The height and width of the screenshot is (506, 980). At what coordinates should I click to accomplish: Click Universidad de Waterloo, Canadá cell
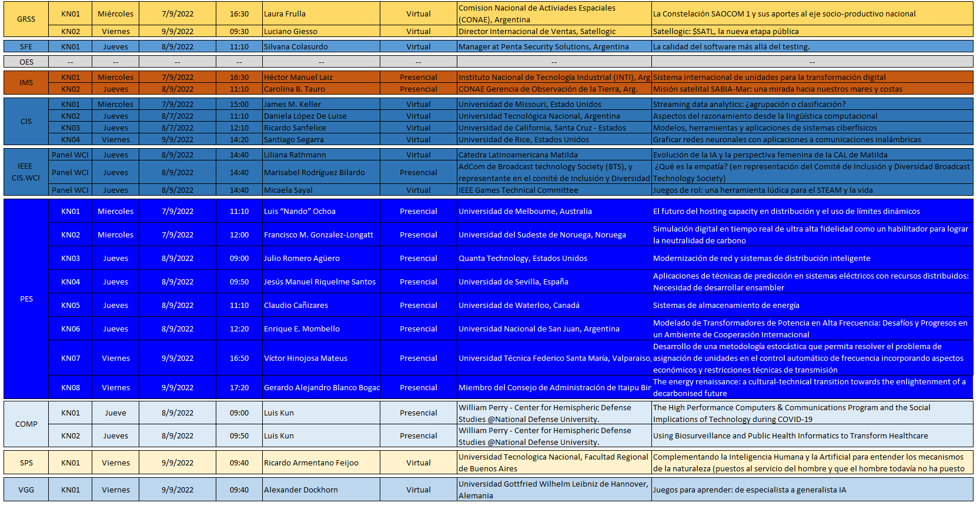coord(554,305)
